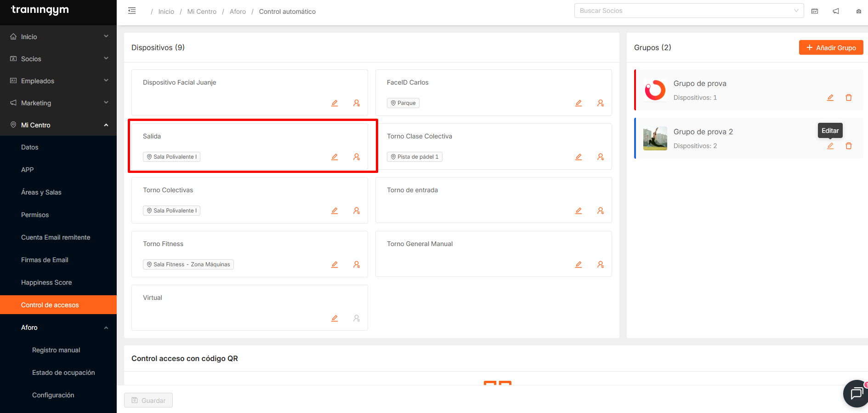This screenshot has width=868, height=413.
Task: Delete the Grupo de prova group
Action: (848, 98)
